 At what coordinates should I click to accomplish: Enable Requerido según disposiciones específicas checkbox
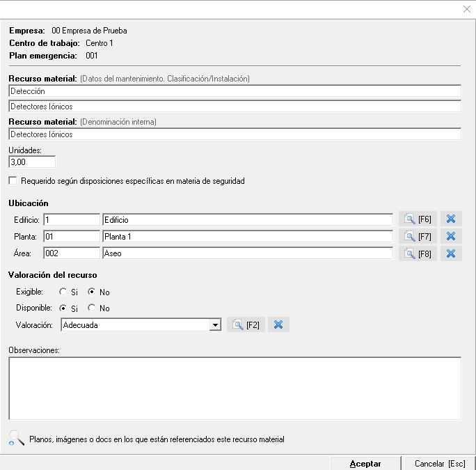tap(13, 181)
